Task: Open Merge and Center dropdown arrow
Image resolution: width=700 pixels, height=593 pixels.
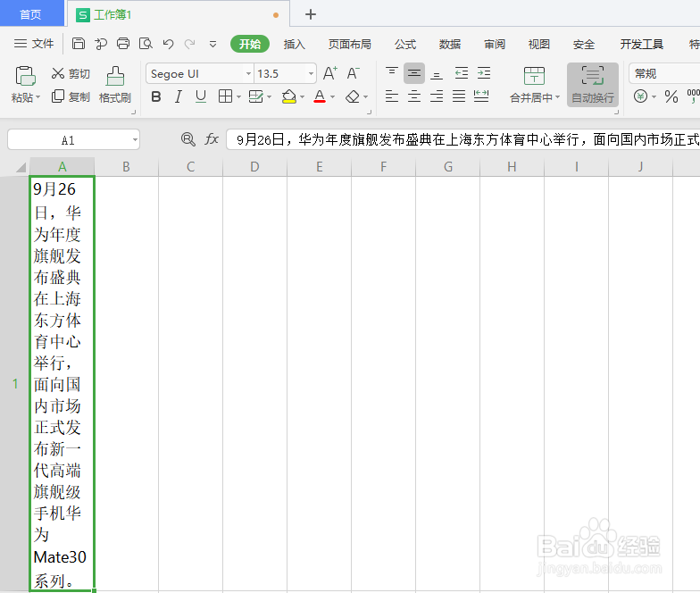Action: tap(557, 97)
